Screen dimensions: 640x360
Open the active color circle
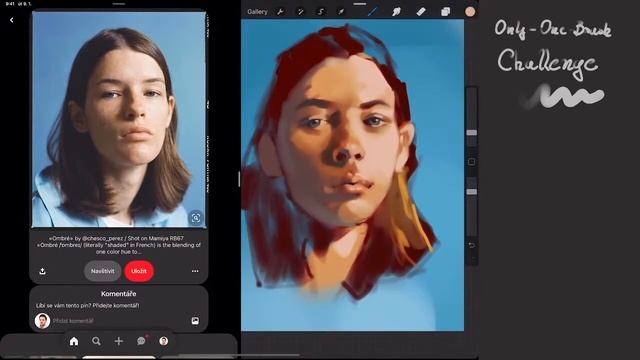[470, 12]
